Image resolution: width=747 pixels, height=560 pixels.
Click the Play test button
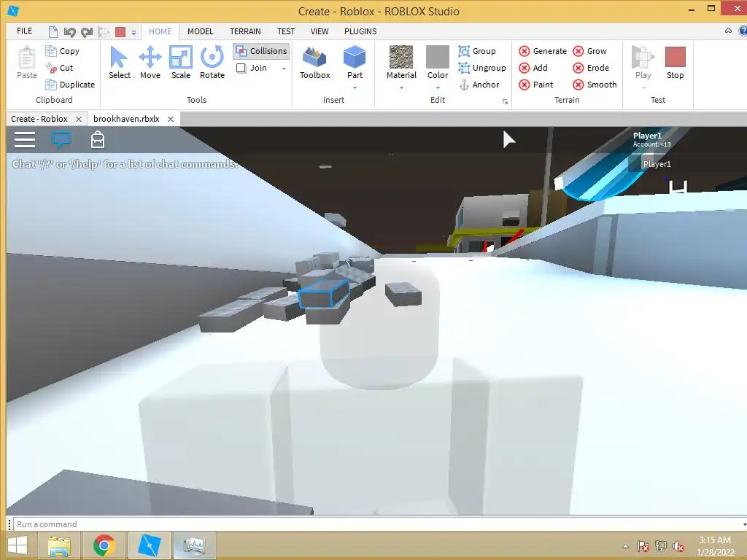[x=643, y=63]
